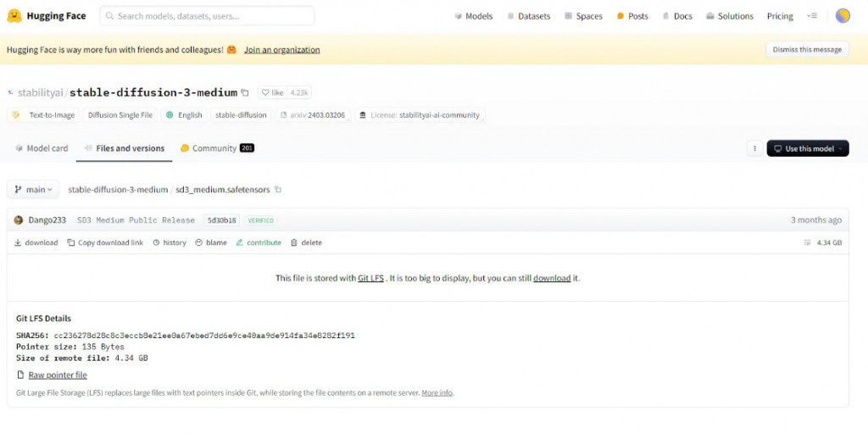Click the Pointer size 135 Bytes text

point(70,347)
